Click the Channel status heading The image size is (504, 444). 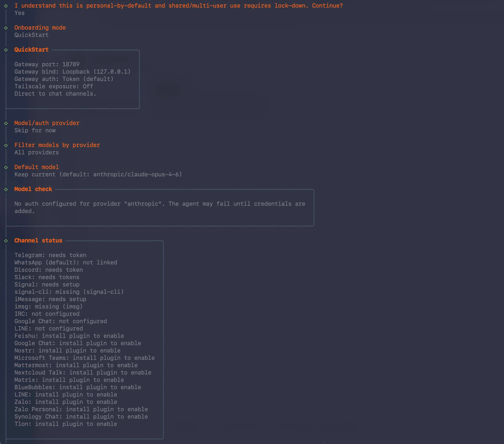click(x=38, y=240)
